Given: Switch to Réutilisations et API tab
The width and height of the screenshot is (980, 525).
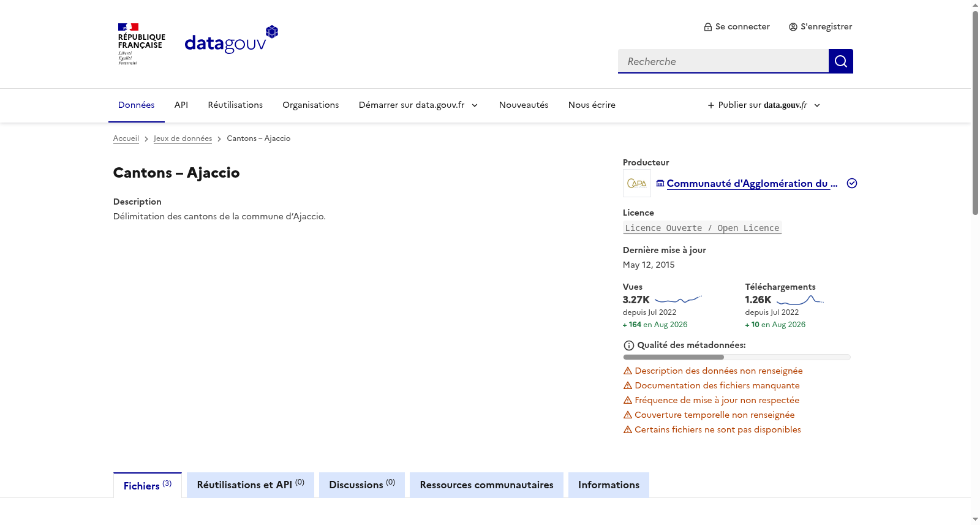Looking at the screenshot, I should click(x=251, y=485).
